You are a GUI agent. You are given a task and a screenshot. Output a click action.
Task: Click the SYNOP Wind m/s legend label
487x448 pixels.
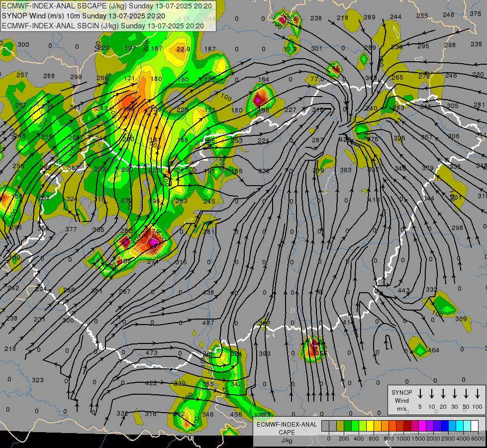tap(401, 400)
